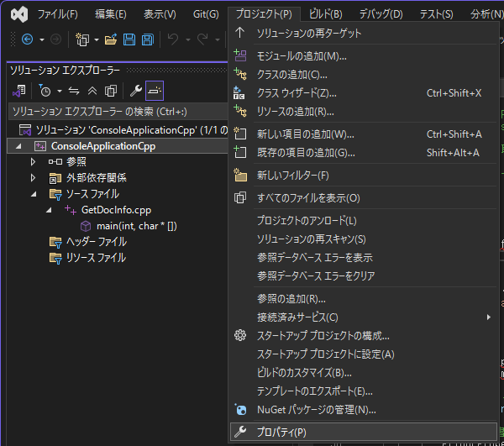Expand the 外部依存関係 node
This screenshot has height=446, width=504.
(34, 178)
